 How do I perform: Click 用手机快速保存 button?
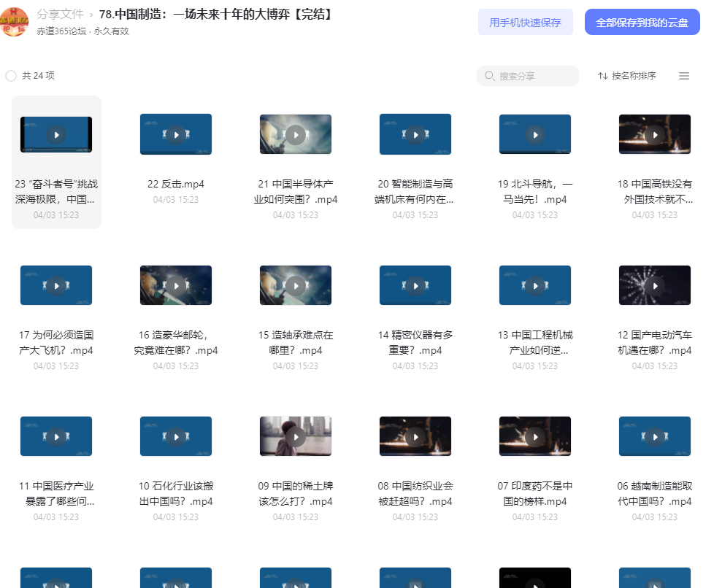tap(525, 23)
